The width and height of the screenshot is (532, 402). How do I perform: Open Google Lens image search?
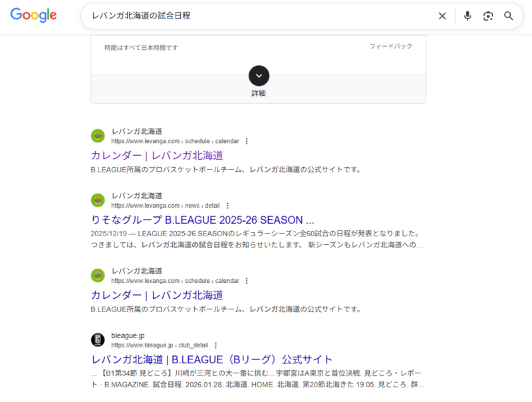pos(488,16)
